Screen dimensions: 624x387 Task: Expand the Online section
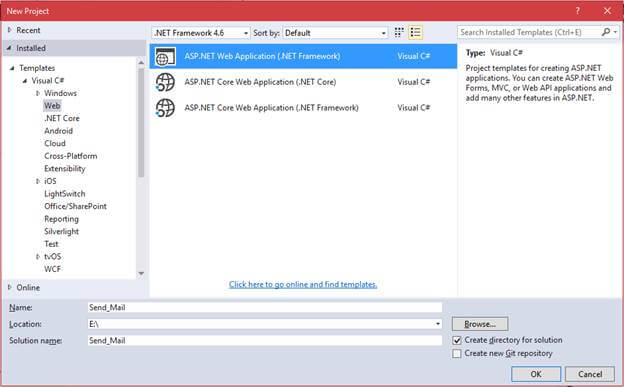pyautogui.click(x=10, y=287)
